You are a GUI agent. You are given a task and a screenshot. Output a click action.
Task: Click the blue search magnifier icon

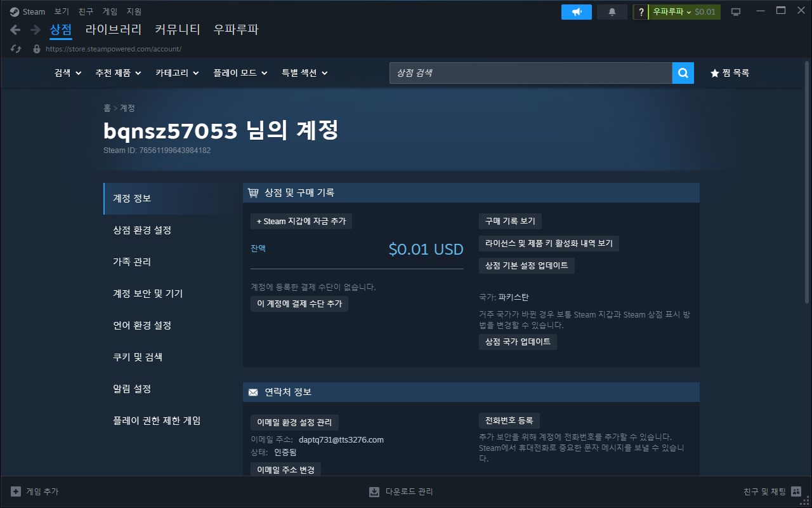683,73
